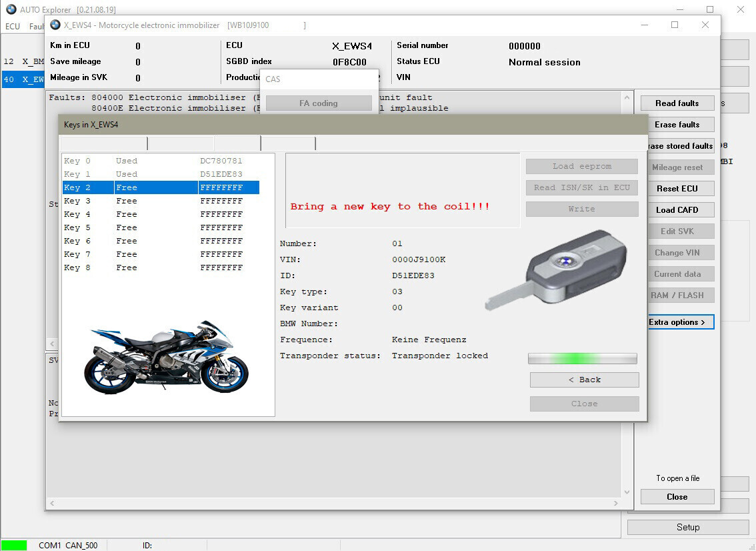
Task: Click Read faults button
Action: (677, 103)
